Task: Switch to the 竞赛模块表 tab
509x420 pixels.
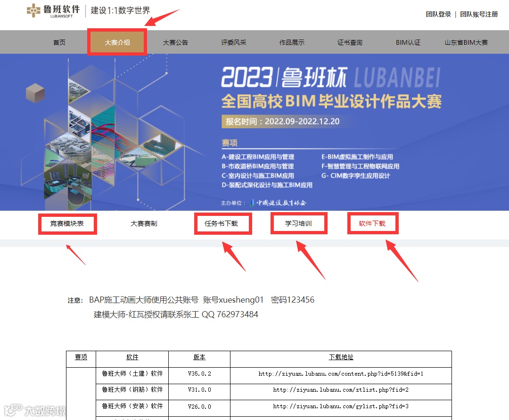Action: [67, 223]
